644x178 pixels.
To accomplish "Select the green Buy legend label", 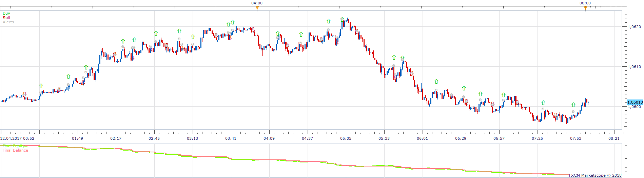I will [x=6, y=13].
